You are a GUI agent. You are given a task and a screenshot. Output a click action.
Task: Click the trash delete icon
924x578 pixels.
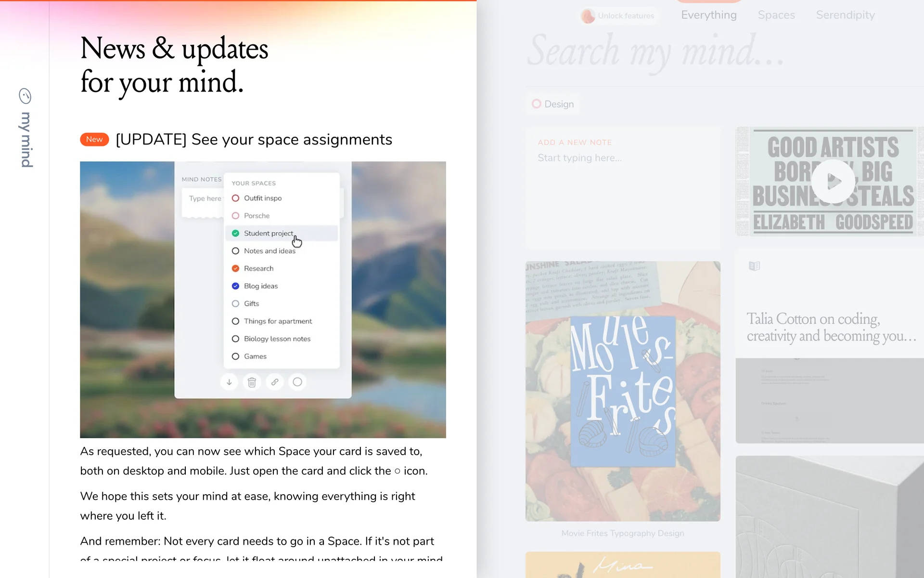coord(252,382)
